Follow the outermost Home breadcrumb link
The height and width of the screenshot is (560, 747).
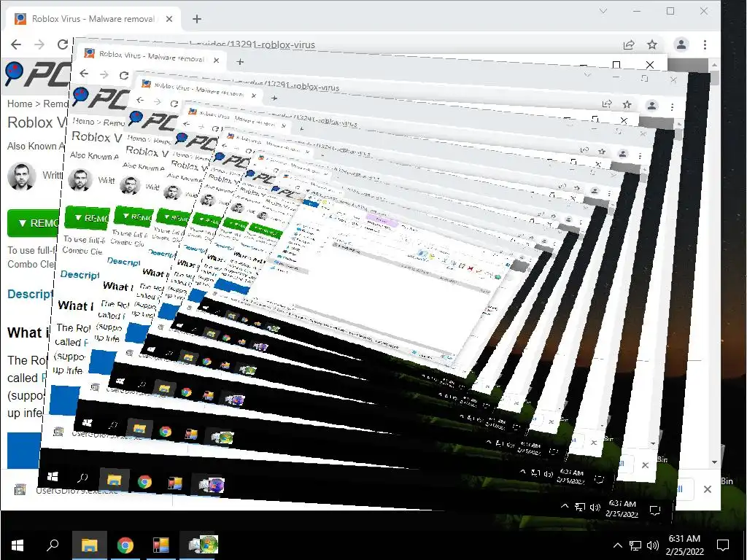[20, 104]
